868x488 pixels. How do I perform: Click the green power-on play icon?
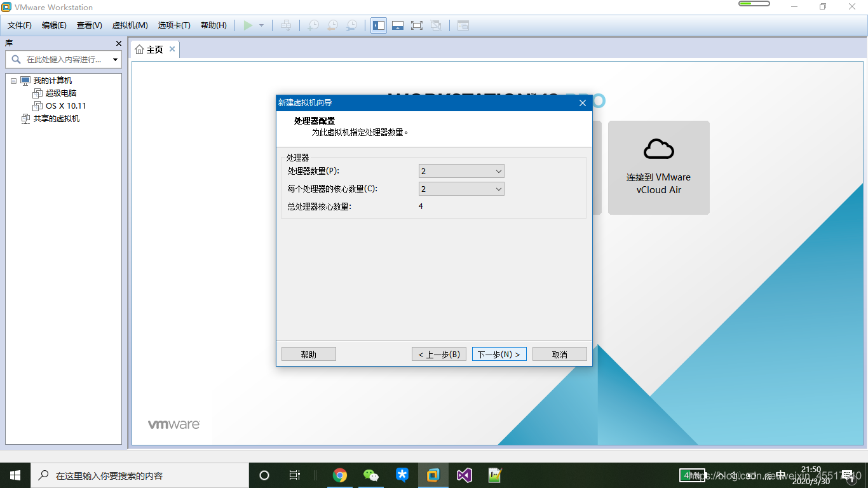(x=248, y=25)
